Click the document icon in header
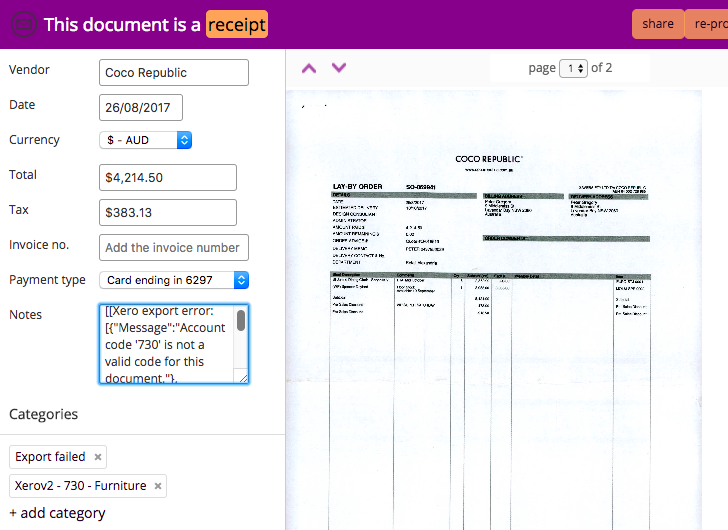The height and width of the screenshot is (530, 728). 23,24
